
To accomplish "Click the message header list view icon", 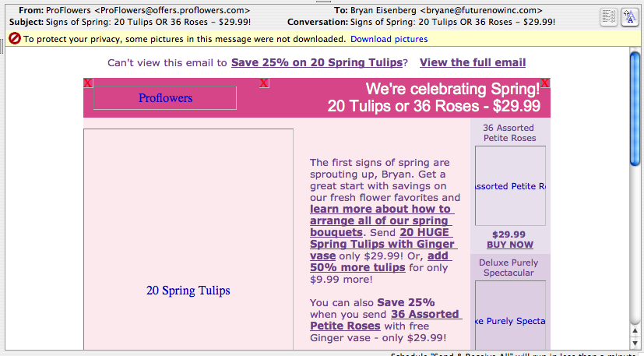I will coord(609,17).
